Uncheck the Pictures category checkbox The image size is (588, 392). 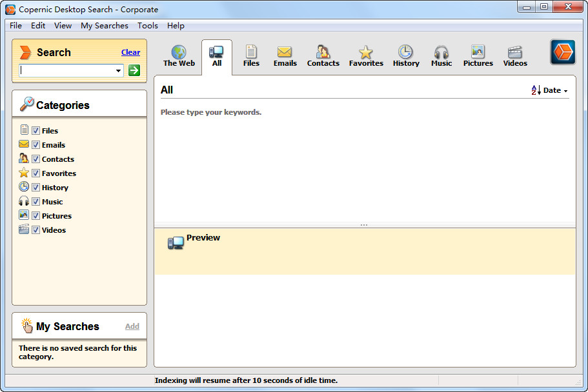coord(35,216)
